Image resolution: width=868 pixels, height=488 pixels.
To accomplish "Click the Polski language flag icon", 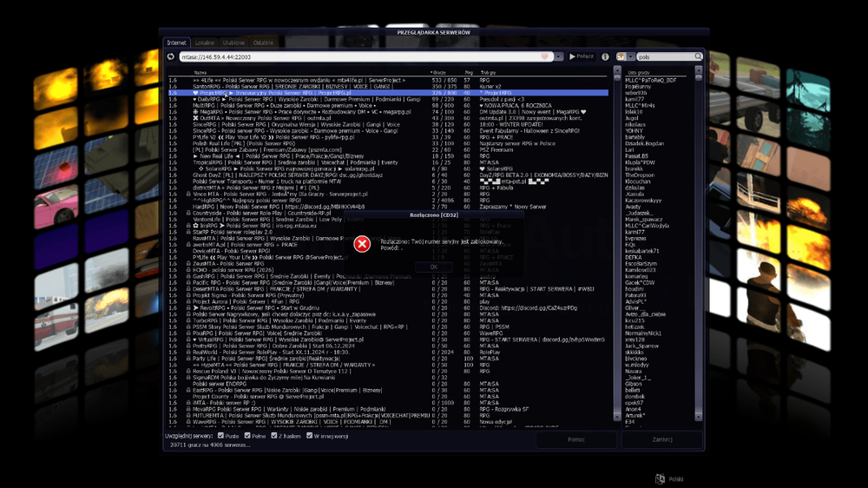I will pyautogui.click(x=660, y=479).
